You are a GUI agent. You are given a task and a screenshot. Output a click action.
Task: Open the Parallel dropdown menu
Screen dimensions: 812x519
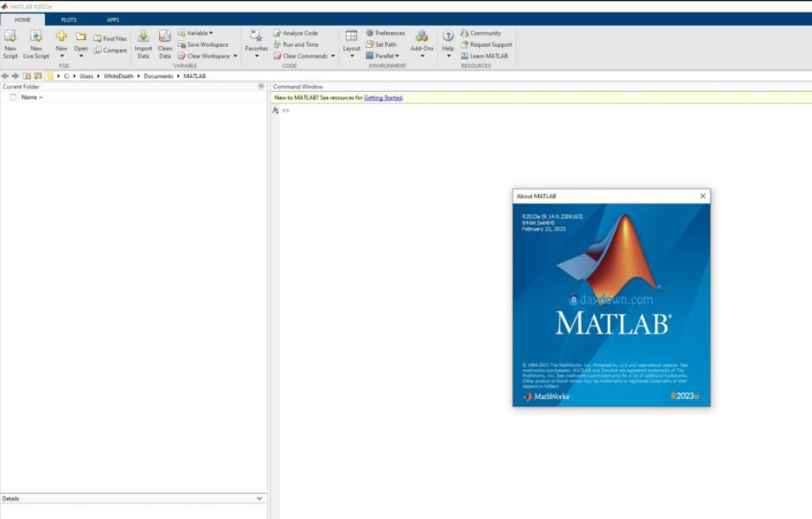point(383,56)
